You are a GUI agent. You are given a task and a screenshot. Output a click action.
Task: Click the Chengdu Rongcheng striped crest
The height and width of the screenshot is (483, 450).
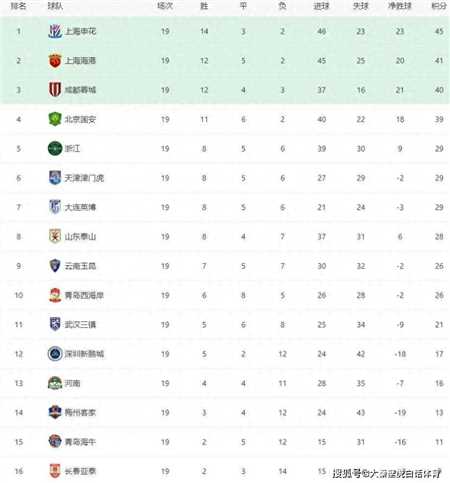tap(55, 90)
